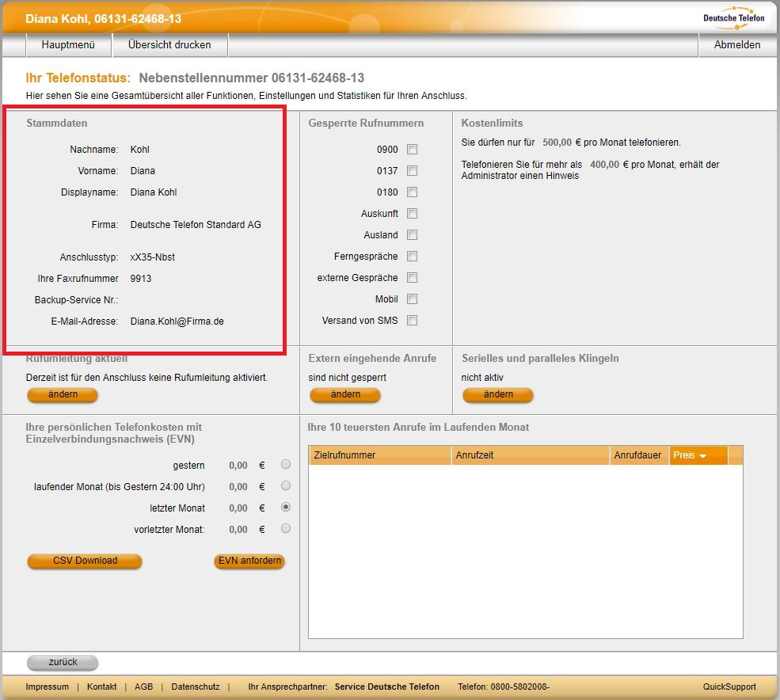Click the Deutsche Telefon logo

point(733,17)
